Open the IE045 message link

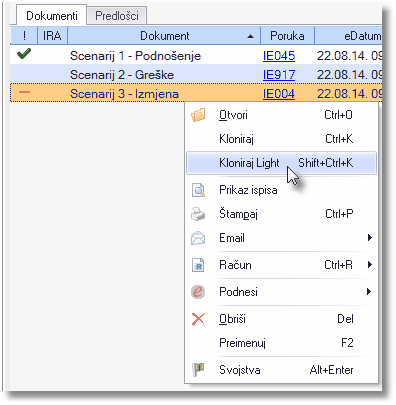(x=279, y=56)
